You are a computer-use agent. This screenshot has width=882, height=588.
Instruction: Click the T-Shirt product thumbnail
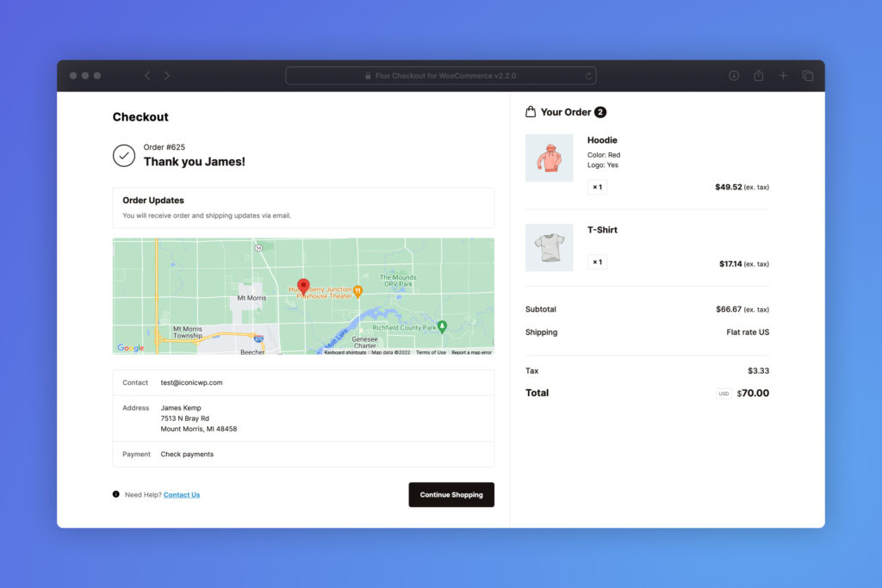pos(550,248)
